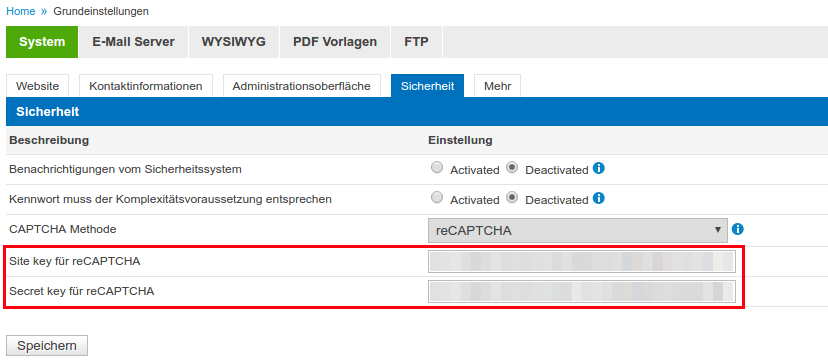Switch to Kontaktinformationen sub-tab
The width and height of the screenshot is (828, 361).
coord(146,86)
